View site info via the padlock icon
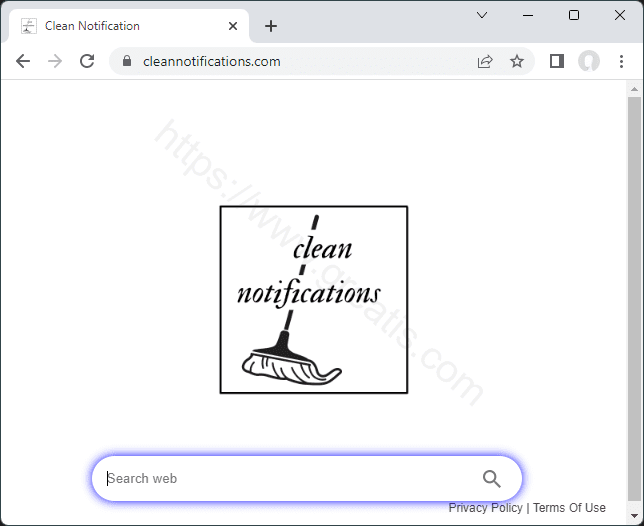 (126, 61)
